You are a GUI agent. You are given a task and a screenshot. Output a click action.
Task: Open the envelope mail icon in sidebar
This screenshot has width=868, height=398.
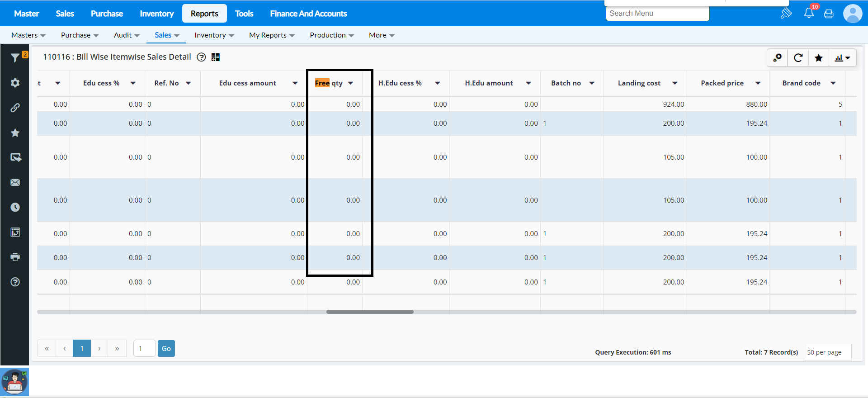15,182
